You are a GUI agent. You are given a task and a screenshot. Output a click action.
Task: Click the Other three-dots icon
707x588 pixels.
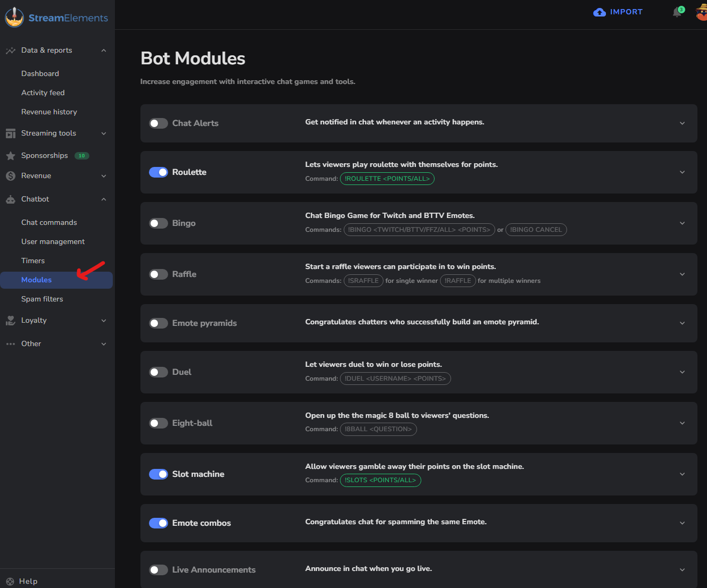pos(10,344)
